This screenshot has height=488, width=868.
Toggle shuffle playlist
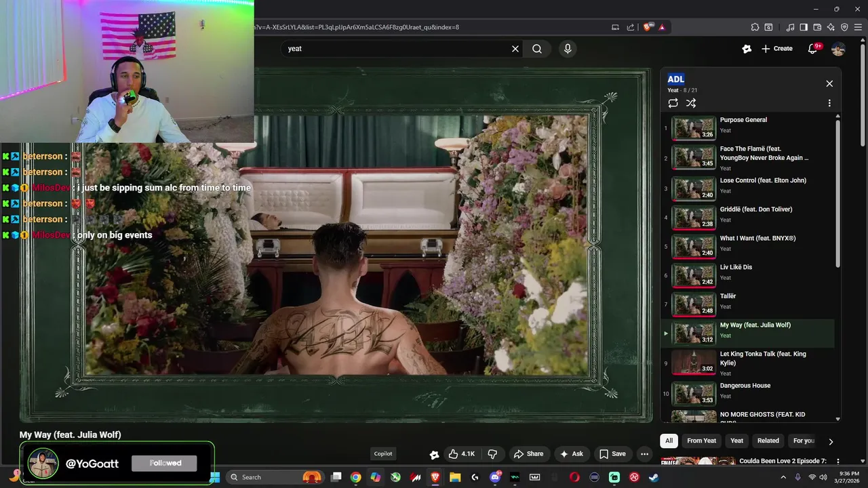[691, 103]
